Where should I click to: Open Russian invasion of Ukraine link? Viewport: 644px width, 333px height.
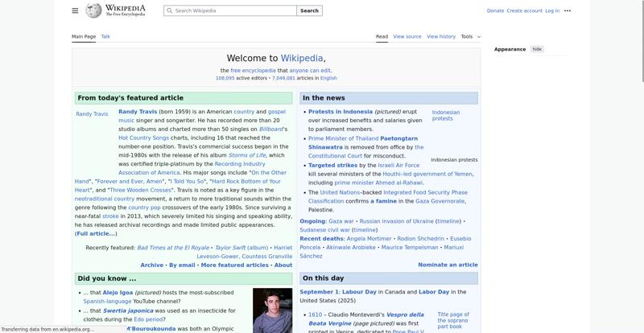point(396,221)
